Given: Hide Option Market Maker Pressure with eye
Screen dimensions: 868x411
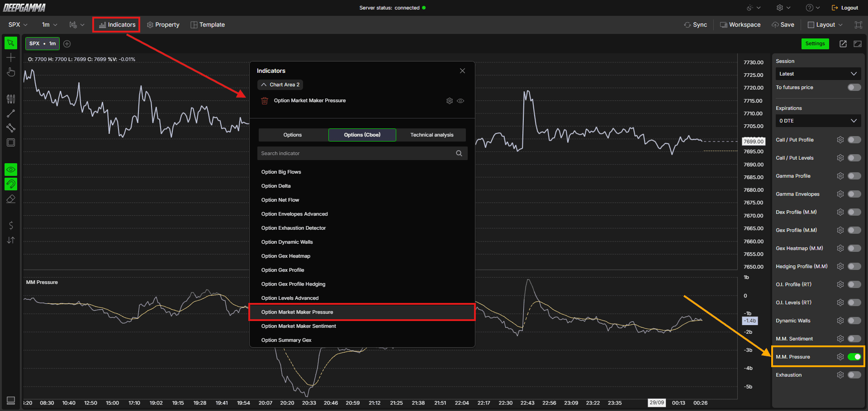Looking at the screenshot, I should 460,101.
